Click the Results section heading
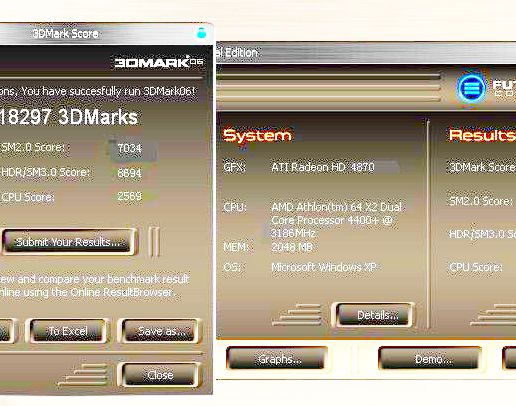 click(x=482, y=135)
